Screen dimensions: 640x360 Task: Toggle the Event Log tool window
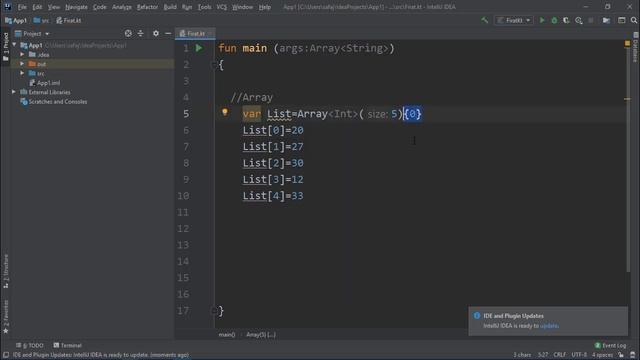click(x=610, y=345)
